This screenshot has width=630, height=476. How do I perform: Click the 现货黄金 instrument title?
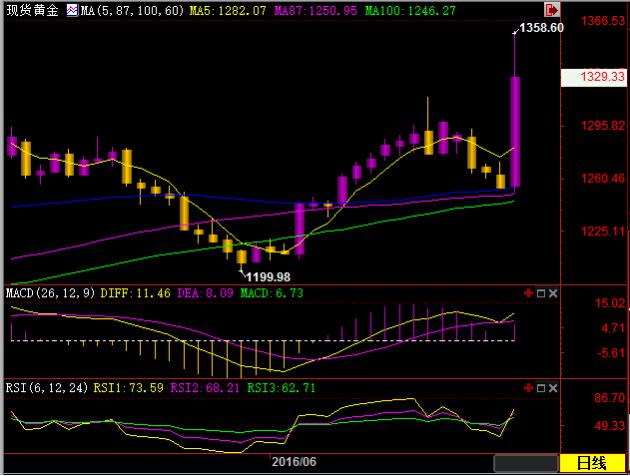[x=33, y=10]
